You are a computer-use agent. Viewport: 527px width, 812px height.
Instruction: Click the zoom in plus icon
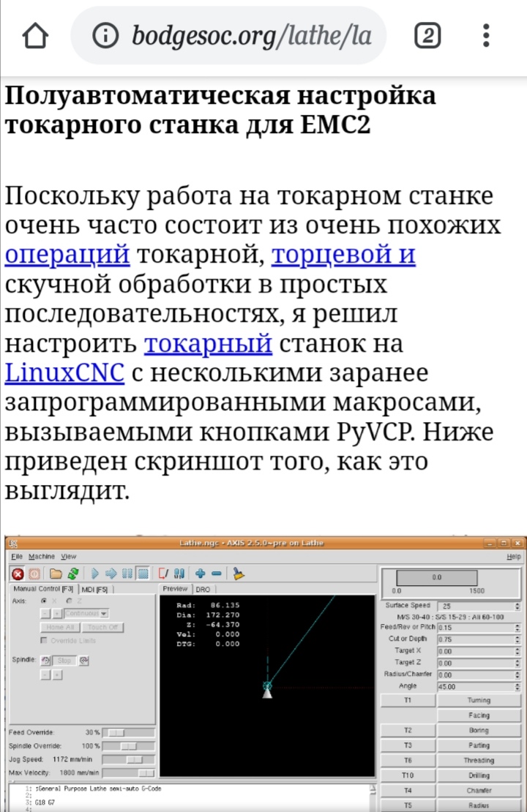[200, 574]
